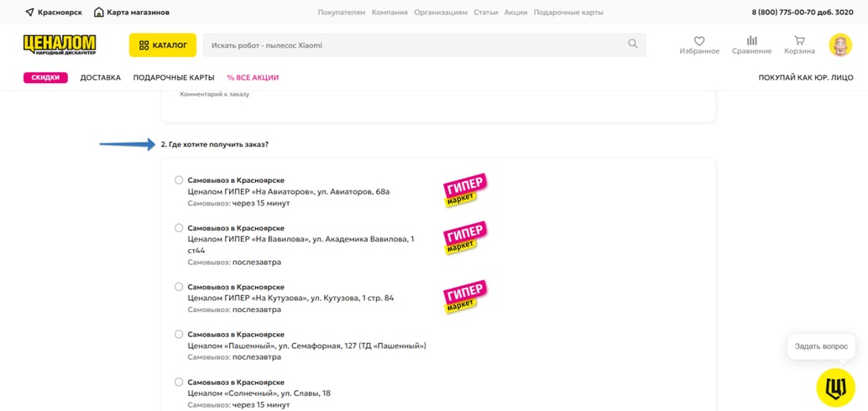Image resolution: width=868 pixels, height=411 pixels.
Task: Click the Гипермаркет badge for На Авиаторов
Action: pyautogui.click(x=466, y=190)
